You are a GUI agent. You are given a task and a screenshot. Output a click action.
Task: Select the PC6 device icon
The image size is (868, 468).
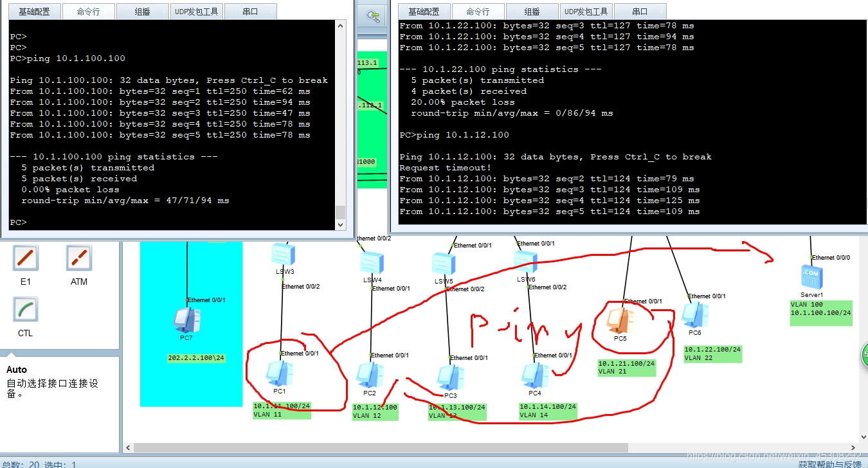point(694,315)
